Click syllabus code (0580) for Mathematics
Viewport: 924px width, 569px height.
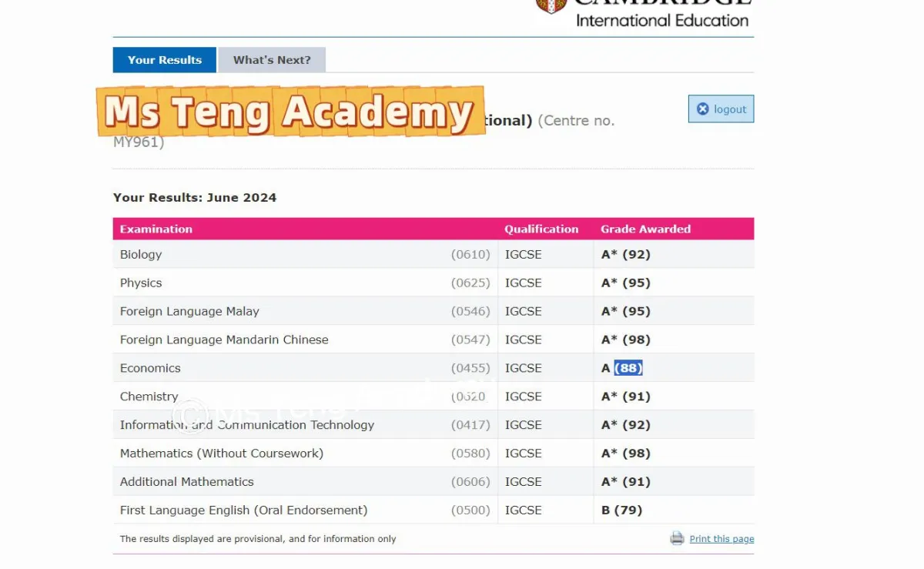[x=470, y=454]
